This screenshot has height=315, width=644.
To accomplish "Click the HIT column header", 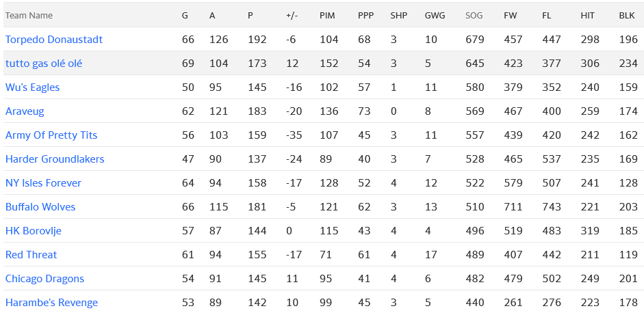I will tap(587, 16).
